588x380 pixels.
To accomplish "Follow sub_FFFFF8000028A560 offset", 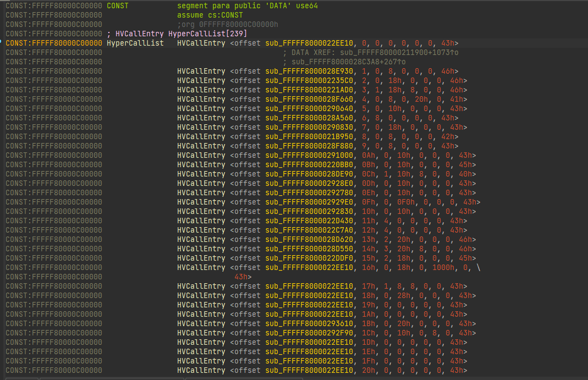I will coord(309,118).
